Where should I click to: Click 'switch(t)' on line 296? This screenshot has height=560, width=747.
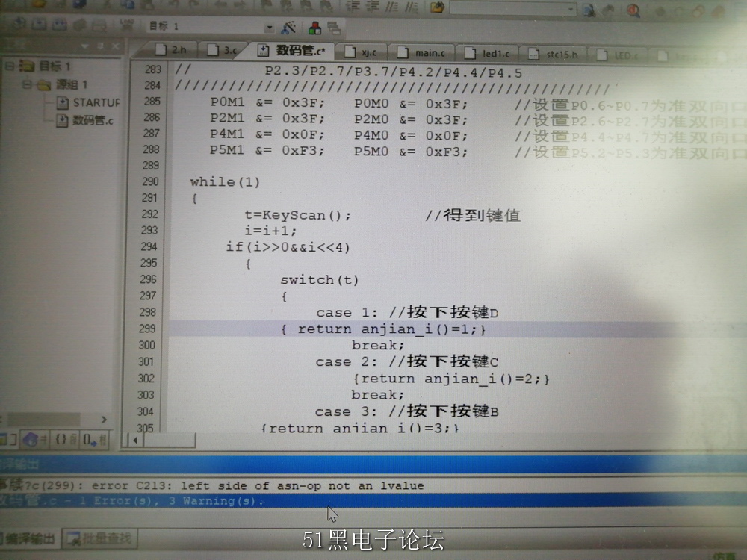pos(319,279)
